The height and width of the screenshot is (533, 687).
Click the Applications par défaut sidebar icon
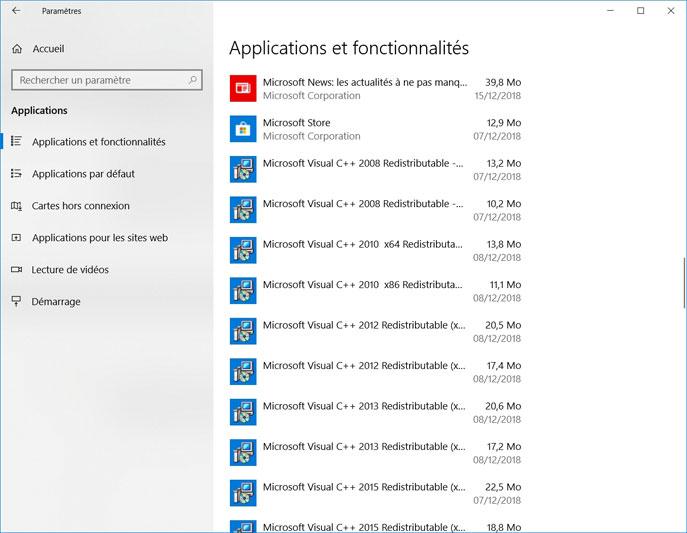coord(16,173)
